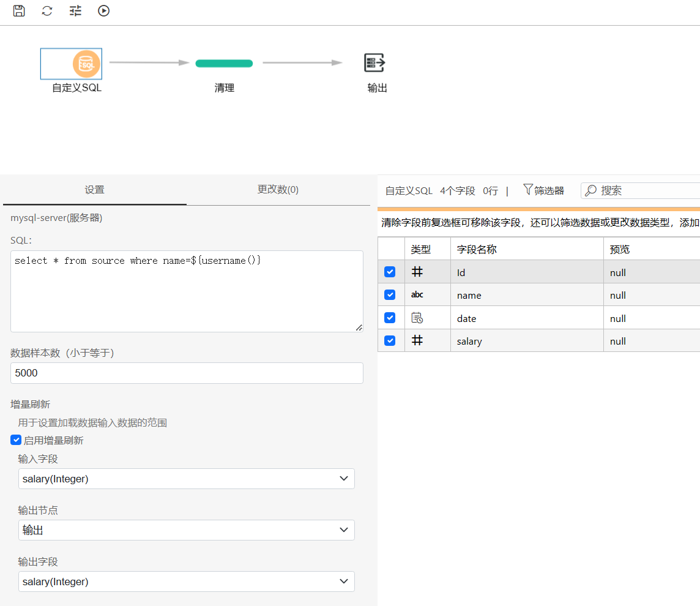This screenshot has height=606, width=700.
Task: Click the mysql-server(服务器) label
Action: click(x=56, y=218)
